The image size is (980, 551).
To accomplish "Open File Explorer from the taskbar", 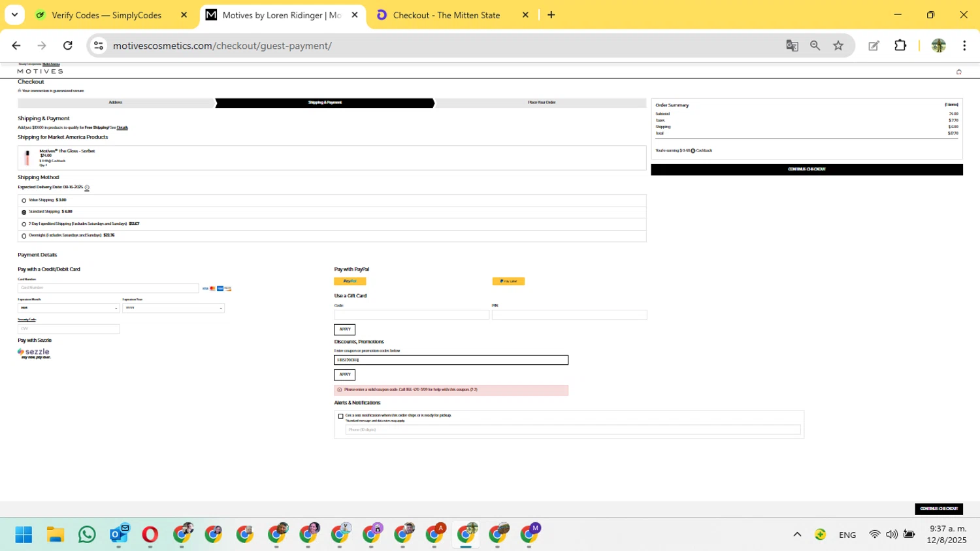I will [56, 535].
